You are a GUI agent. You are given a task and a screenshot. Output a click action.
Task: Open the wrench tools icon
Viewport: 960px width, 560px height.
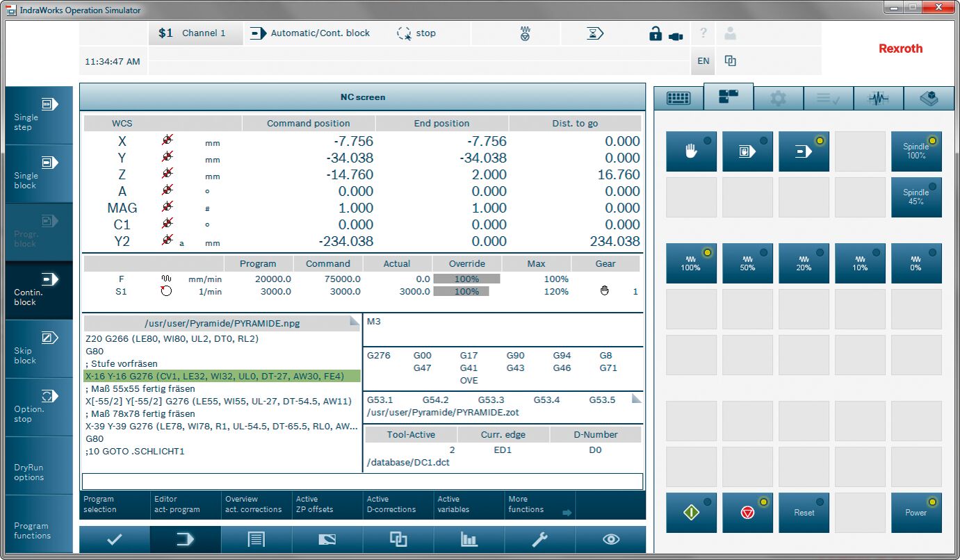pyautogui.click(x=539, y=540)
